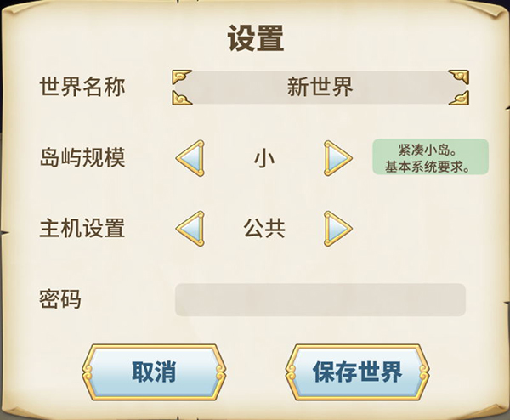Click the 世界名称 label
510x420 pixels.
(x=82, y=87)
